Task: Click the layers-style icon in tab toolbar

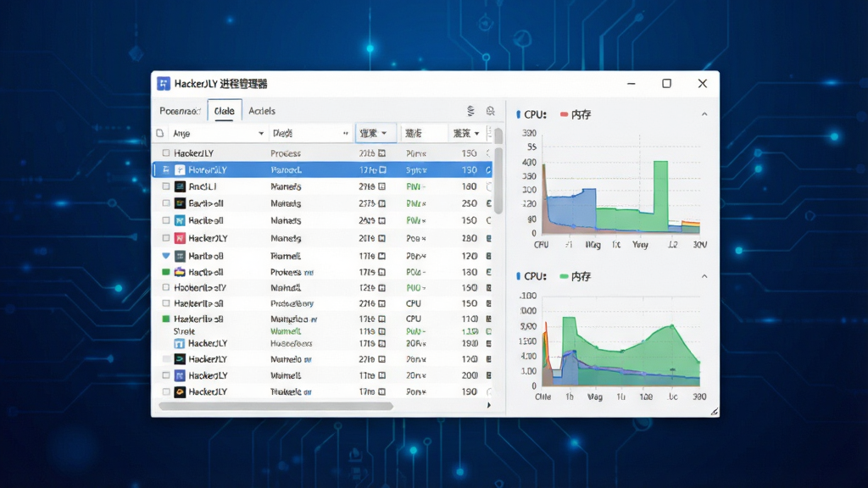Action: click(470, 111)
